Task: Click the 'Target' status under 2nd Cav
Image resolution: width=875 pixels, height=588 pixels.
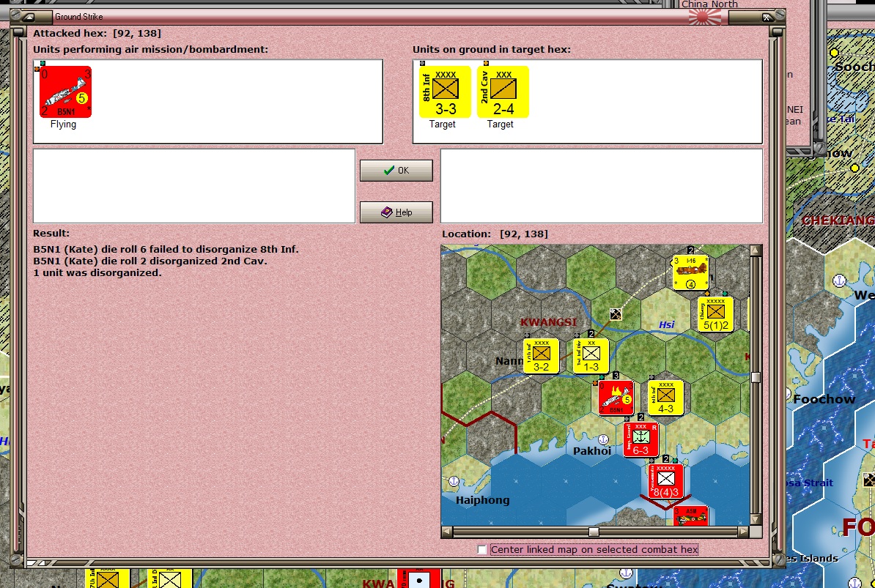Action: [x=500, y=124]
